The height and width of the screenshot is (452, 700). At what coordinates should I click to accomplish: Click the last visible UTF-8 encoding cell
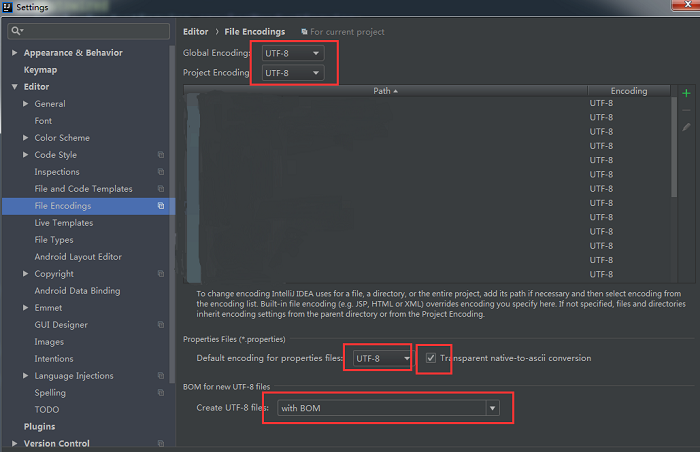pyautogui.click(x=601, y=274)
